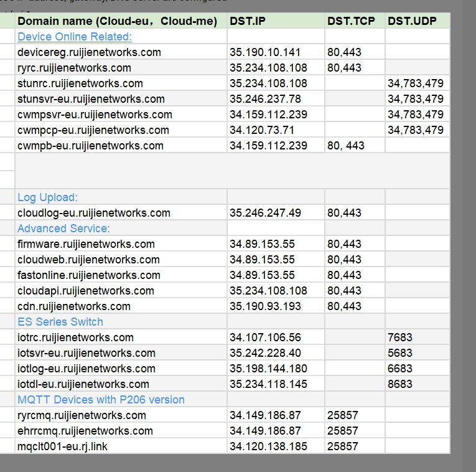Click the IP cell 35.190.93.193
Screen dimensions: 476x472
click(x=265, y=306)
